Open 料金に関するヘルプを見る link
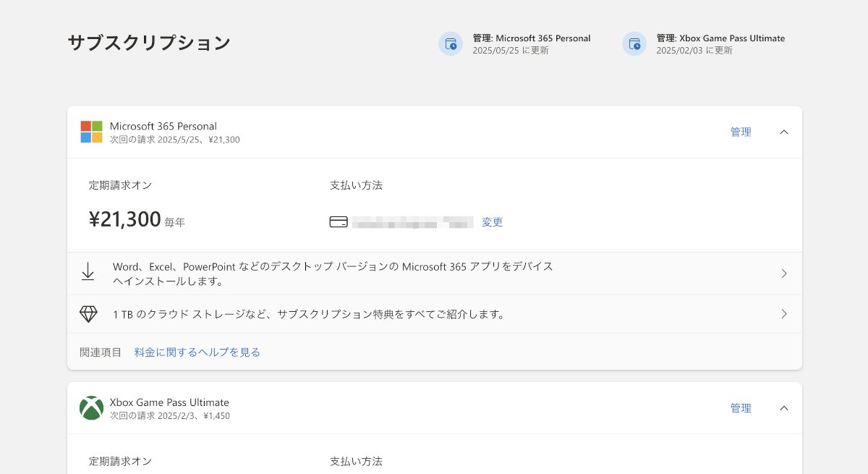 [195, 350]
